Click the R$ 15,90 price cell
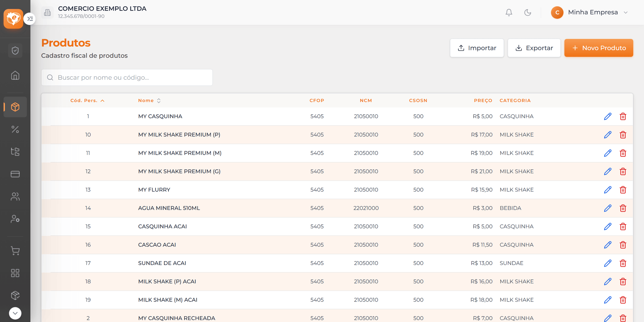 pyautogui.click(x=482, y=190)
